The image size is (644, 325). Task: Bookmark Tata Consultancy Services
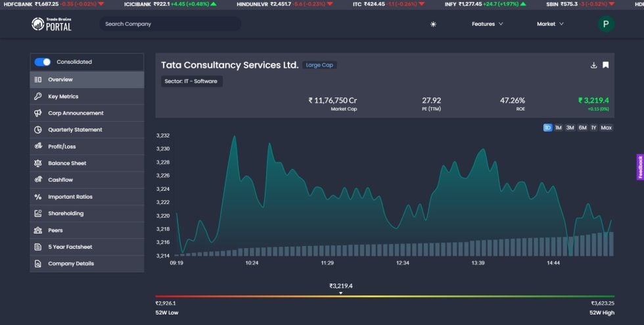click(x=605, y=65)
